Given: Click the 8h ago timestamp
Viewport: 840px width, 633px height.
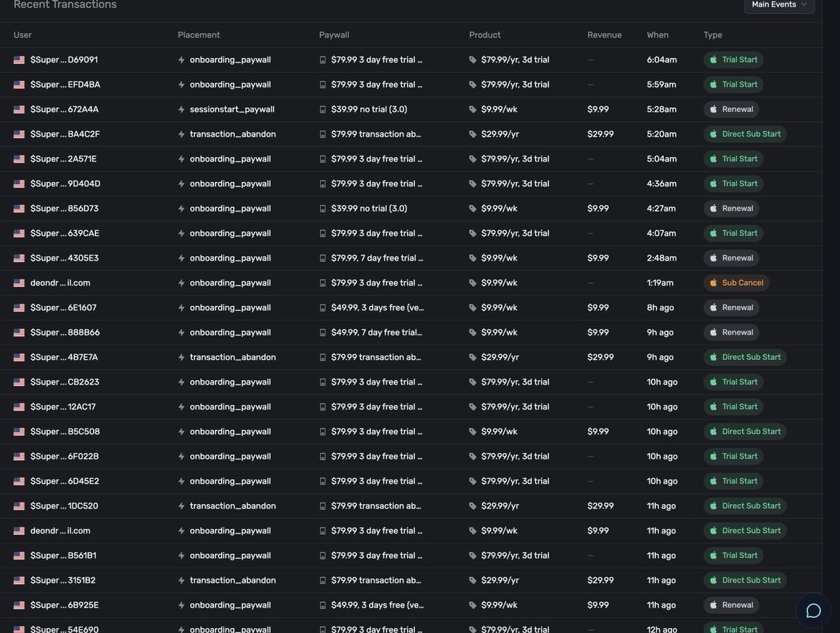Looking at the screenshot, I should tap(660, 307).
